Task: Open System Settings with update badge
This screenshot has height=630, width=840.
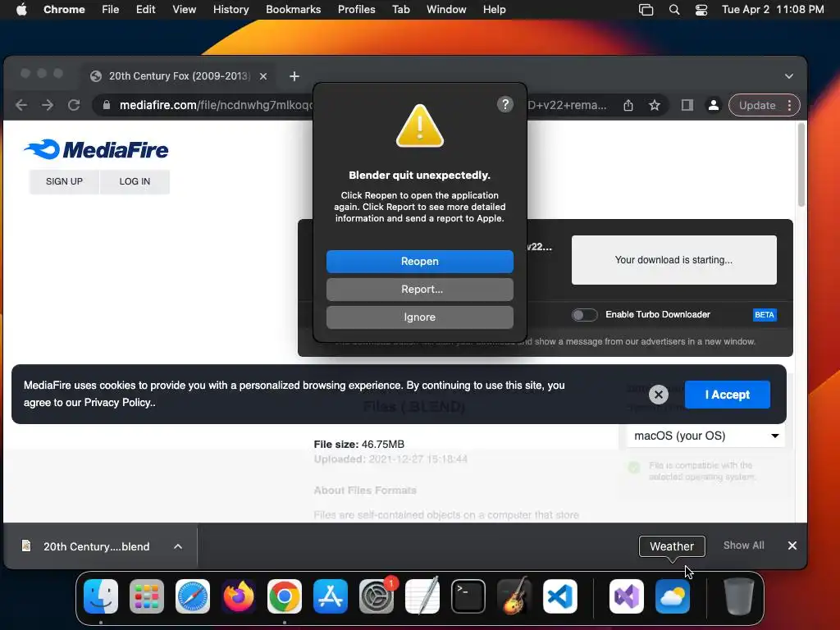Action: 377,596
